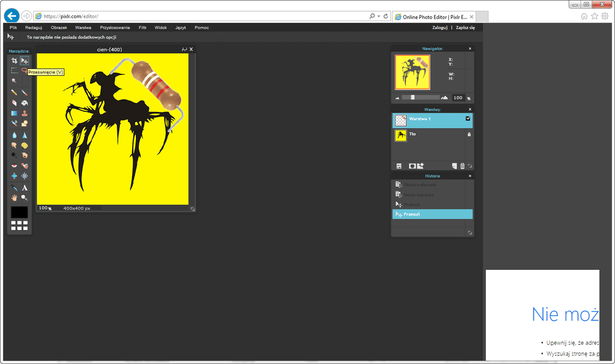Select the Red Eye Reduction tool
Screen dimensions: 615x364
[x=14, y=166]
